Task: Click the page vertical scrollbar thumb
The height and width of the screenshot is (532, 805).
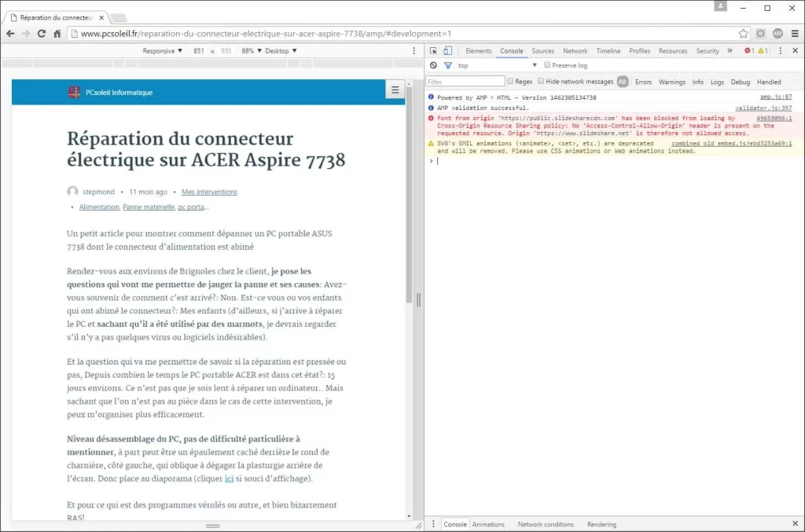Action: (x=409, y=195)
